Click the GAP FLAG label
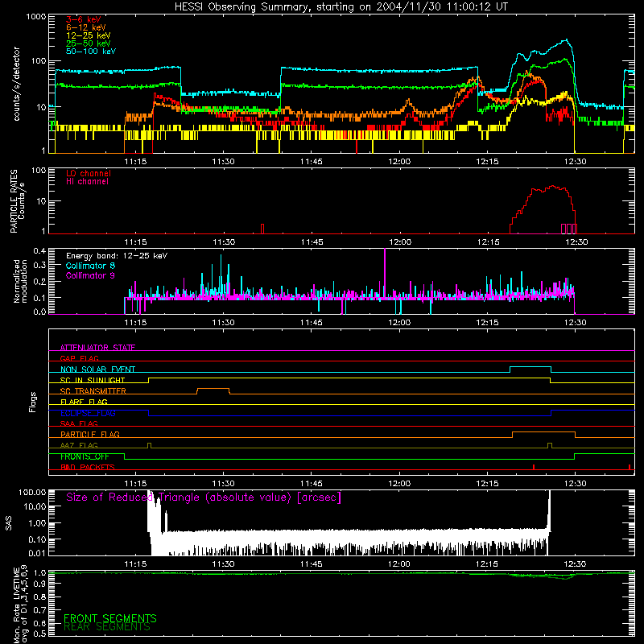 (79, 358)
